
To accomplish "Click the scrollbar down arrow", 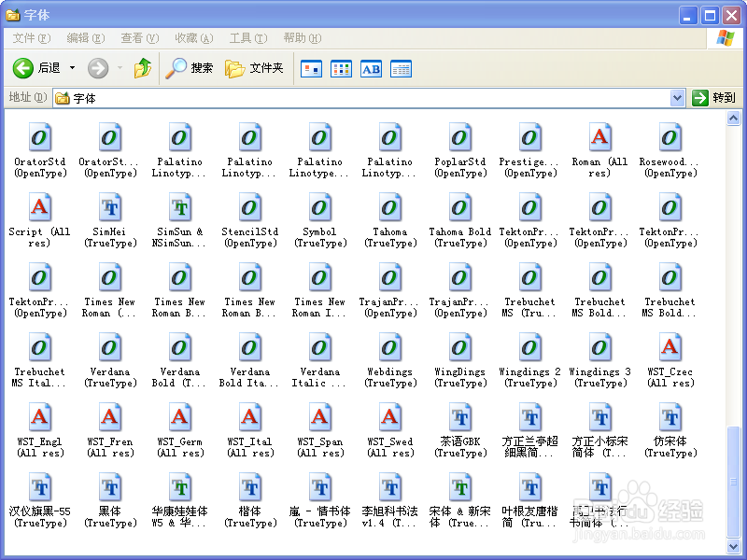I will point(733,546).
